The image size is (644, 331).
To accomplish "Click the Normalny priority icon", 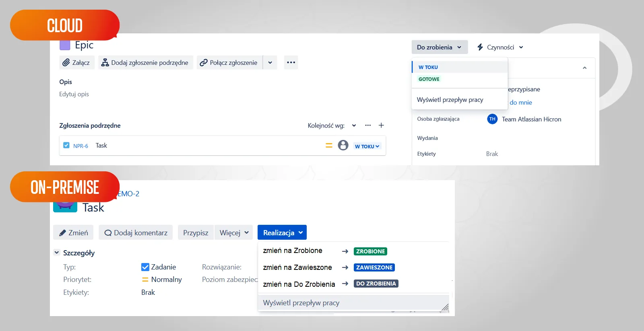I will [x=145, y=280].
